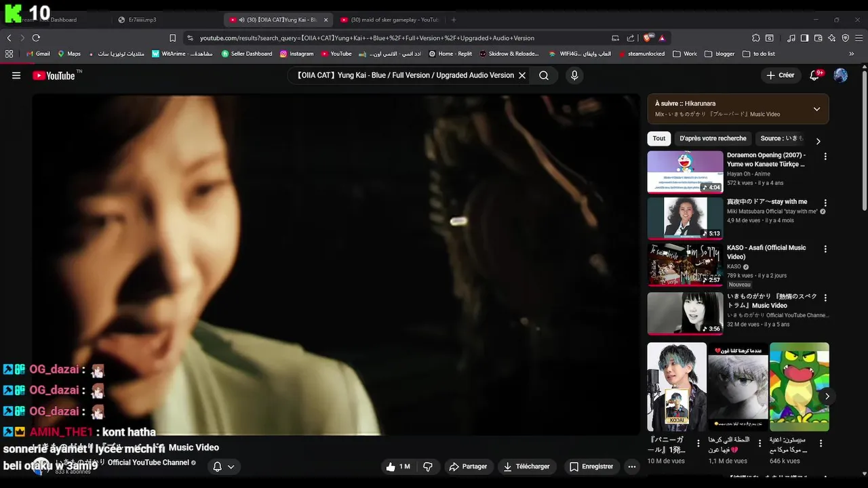Open the green frog Shorts thumbnail
Viewport: 868px width, 488px height.
[799, 387]
